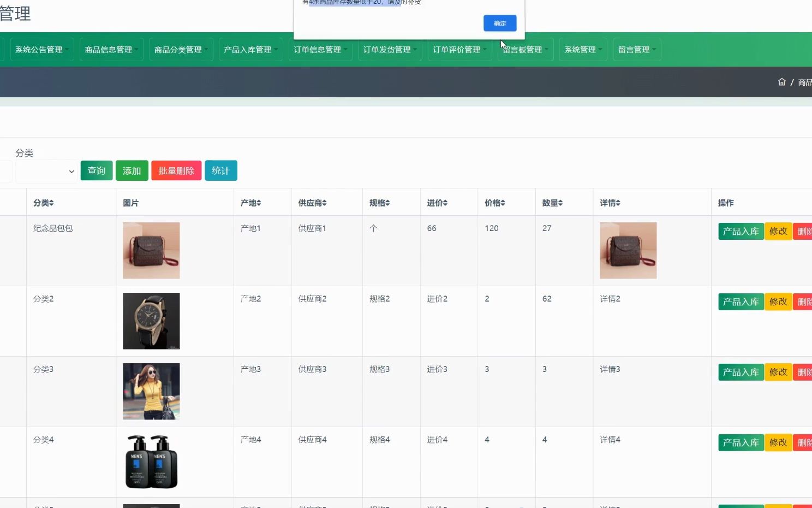Sort table by 详情 column
Viewport: 812px width, 508px height.
click(610, 203)
